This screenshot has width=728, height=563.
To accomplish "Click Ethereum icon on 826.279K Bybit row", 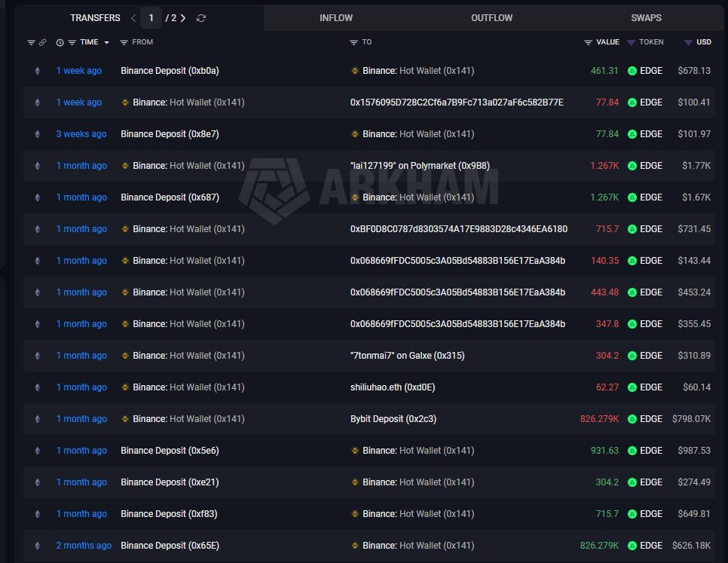I will [x=38, y=419].
